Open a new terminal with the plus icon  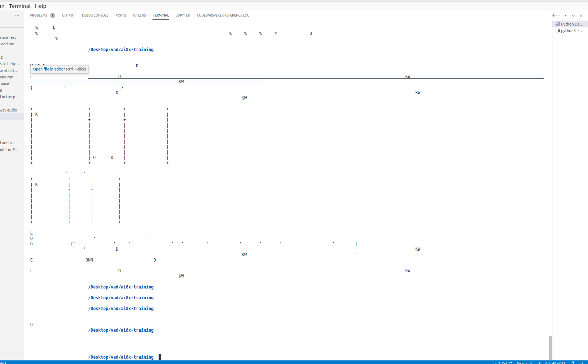pos(553,15)
